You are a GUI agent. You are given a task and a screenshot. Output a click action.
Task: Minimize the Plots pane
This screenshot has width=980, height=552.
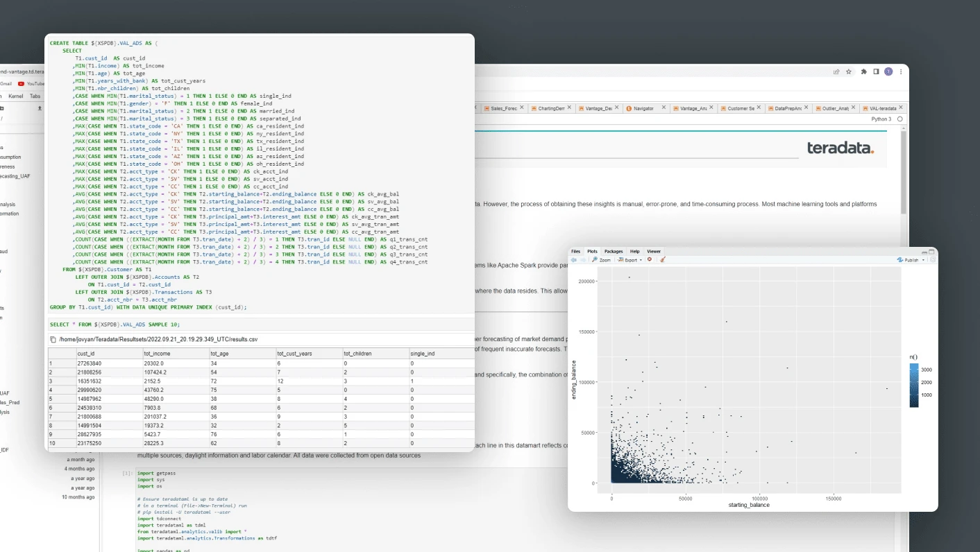924,252
